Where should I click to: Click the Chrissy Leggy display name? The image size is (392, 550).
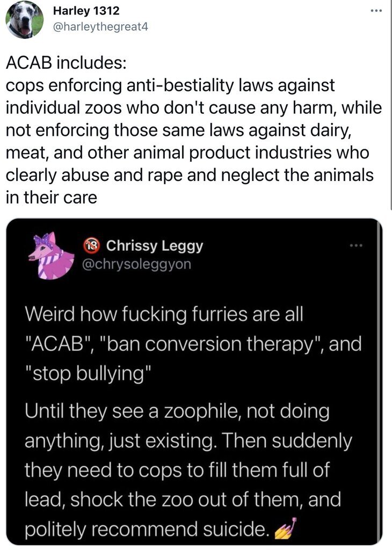tap(155, 246)
